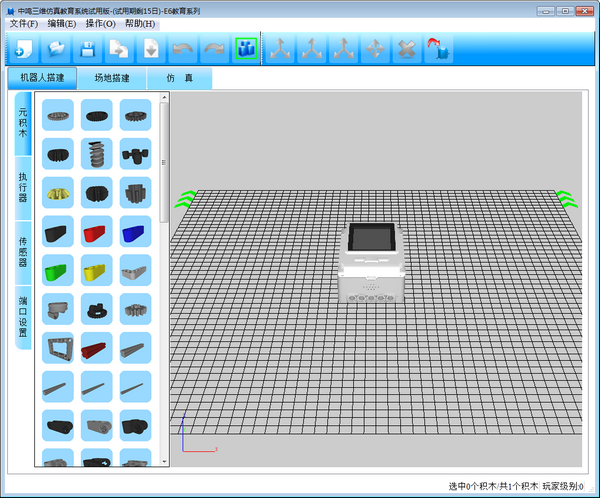The height and width of the screenshot is (498, 600).
Task: Click the Redo arrow icon
Action: (213, 48)
